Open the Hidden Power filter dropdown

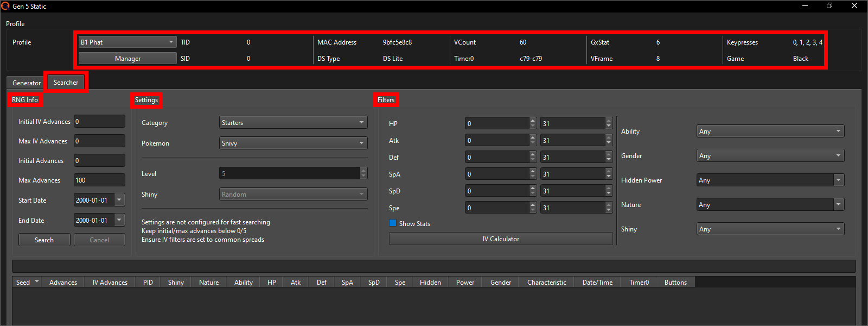pyautogui.click(x=770, y=180)
